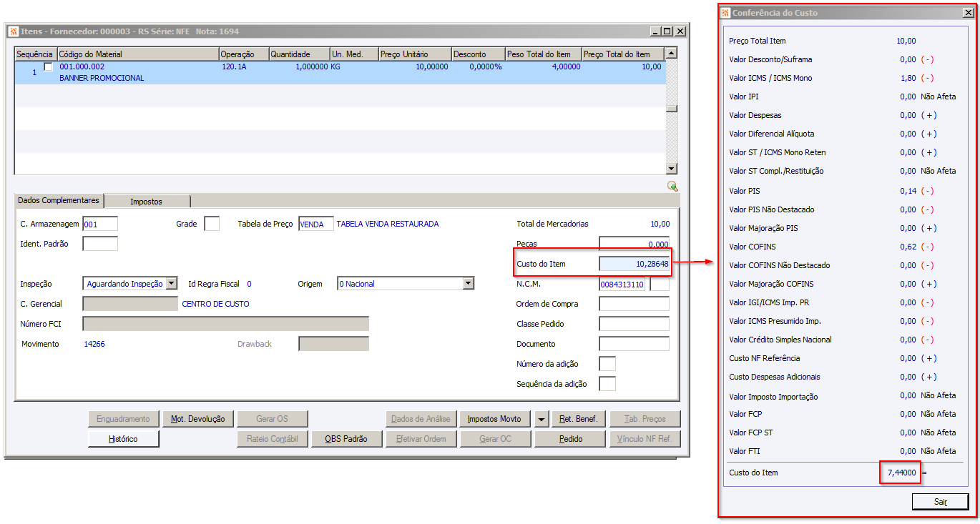Click the Peso Total do Item column header
This screenshot has height=524, width=980.
(544, 54)
